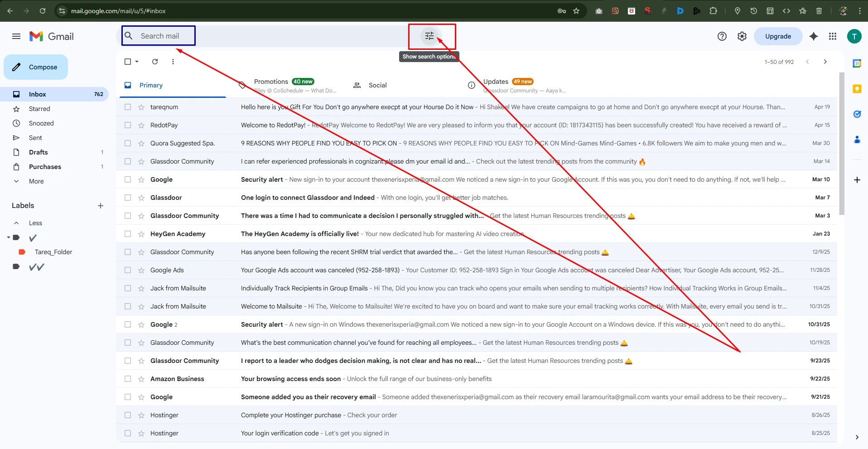Star the Amazon Business email

click(141, 379)
